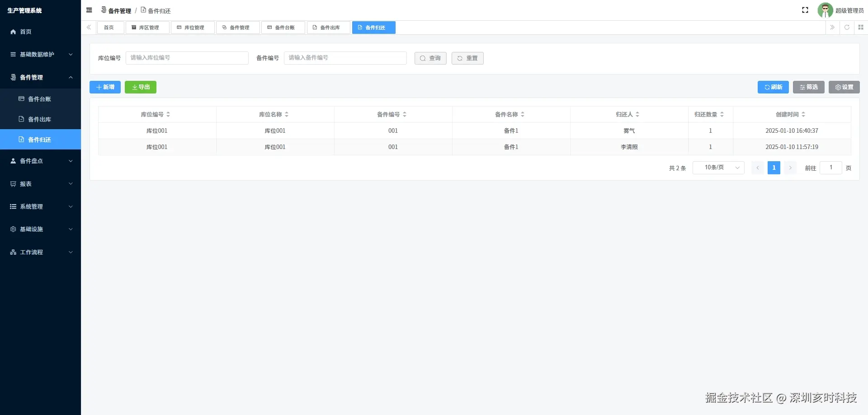Sort by 备件编号 column sort arrows
Image resolution: width=868 pixels, height=415 pixels.
pos(405,115)
